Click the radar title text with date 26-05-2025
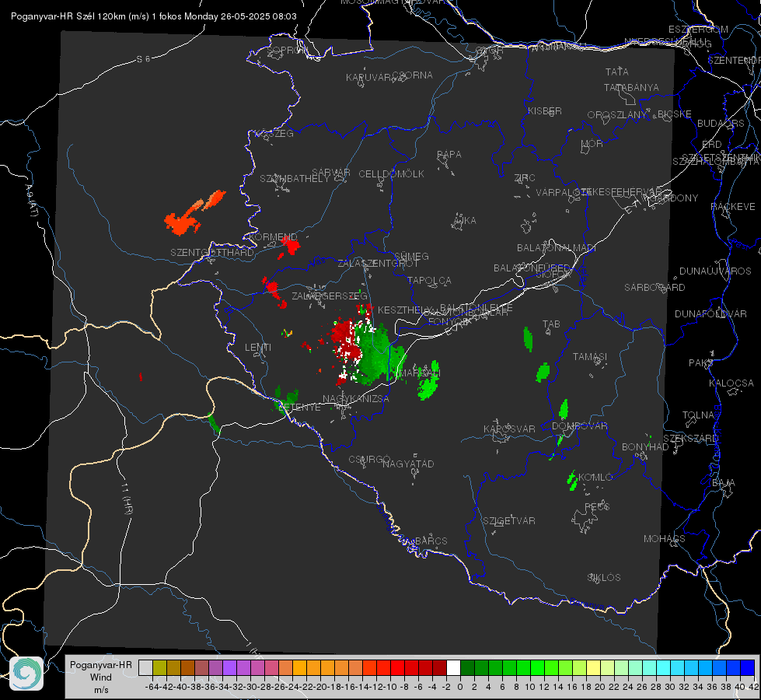The width and height of the screenshot is (761, 700). [154, 16]
